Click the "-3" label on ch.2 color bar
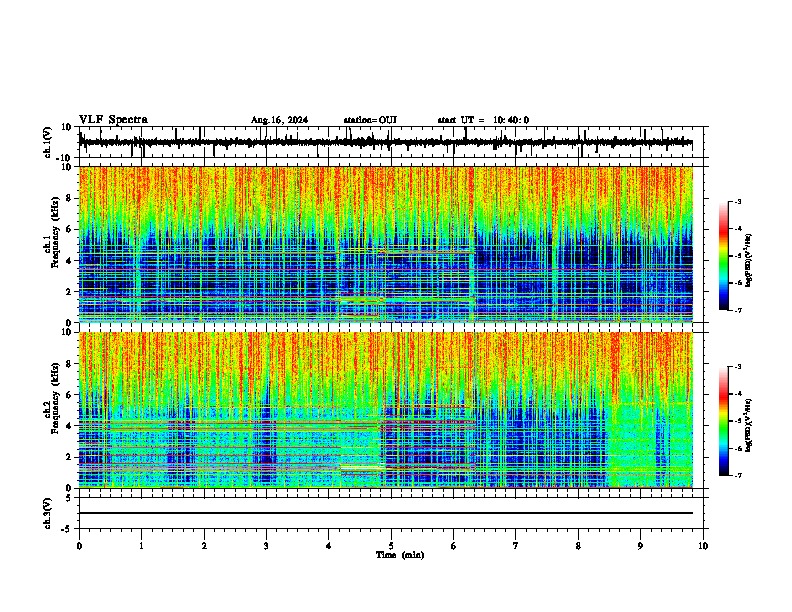The image size is (792, 612). point(738,367)
